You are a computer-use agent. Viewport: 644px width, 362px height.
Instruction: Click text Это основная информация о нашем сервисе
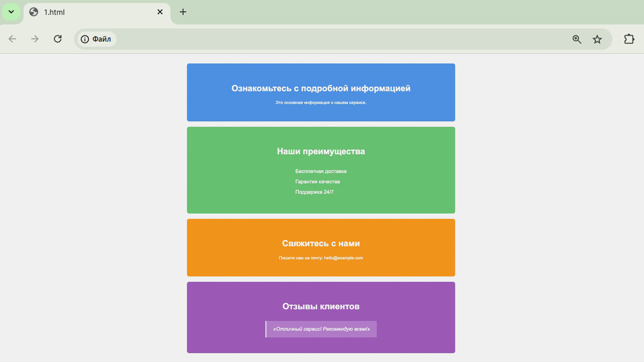pos(321,102)
